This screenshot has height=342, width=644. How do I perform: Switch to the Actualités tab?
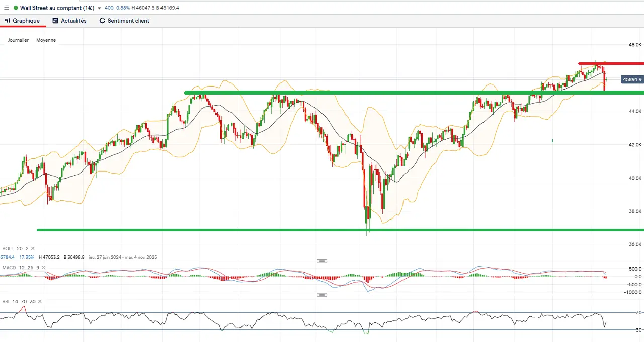pos(73,21)
